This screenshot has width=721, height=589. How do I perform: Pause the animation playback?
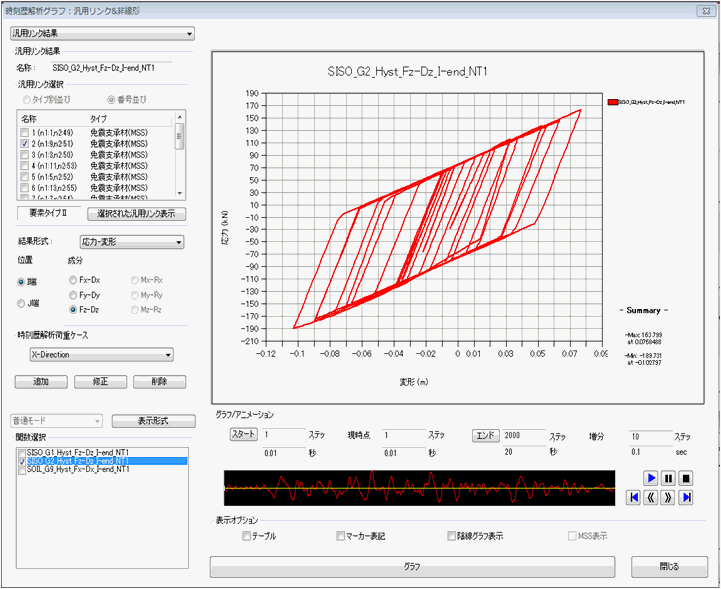(x=668, y=478)
